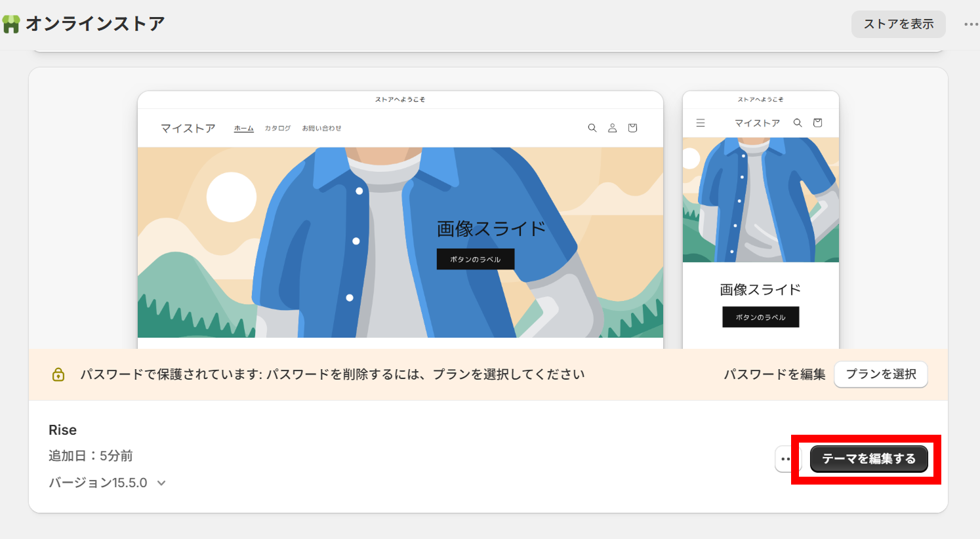Click 画像スライド heading in desktop preview
This screenshot has height=539, width=980.
click(491, 229)
